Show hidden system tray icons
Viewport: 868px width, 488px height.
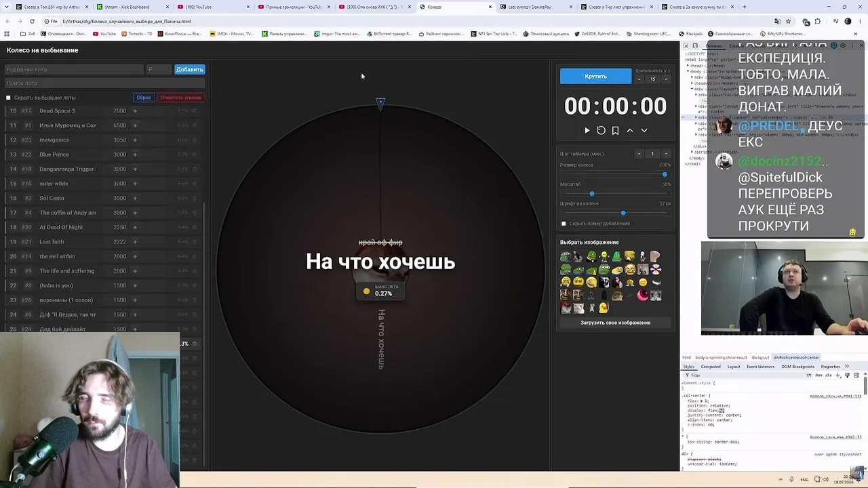pyautogui.click(x=781, y=480)
